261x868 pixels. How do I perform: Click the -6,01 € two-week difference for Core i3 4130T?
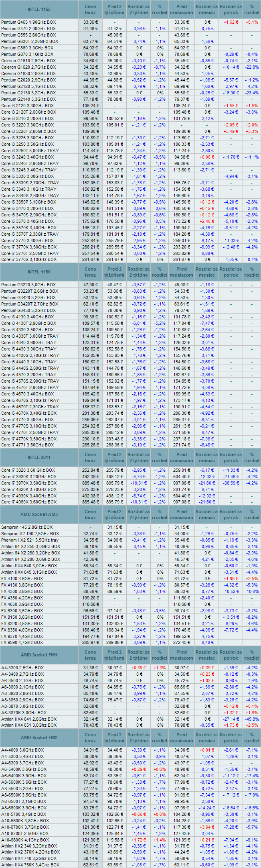(x=138, y=323)
